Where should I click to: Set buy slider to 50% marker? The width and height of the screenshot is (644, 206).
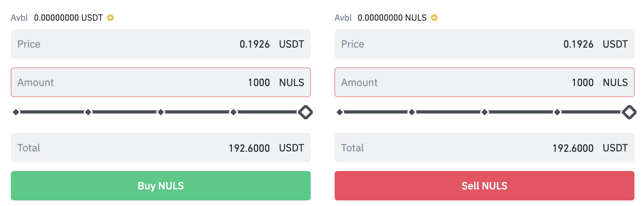161,112
